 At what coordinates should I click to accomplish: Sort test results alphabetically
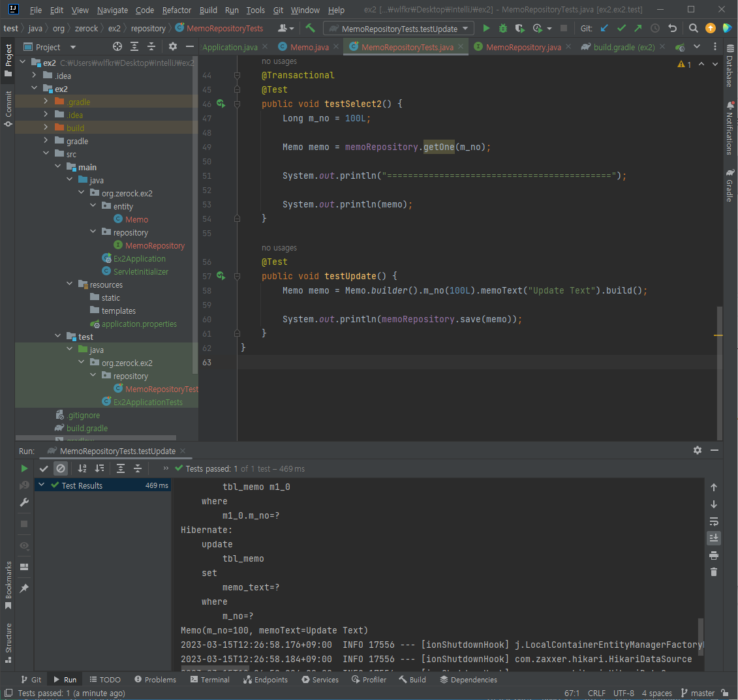(82, 468)
